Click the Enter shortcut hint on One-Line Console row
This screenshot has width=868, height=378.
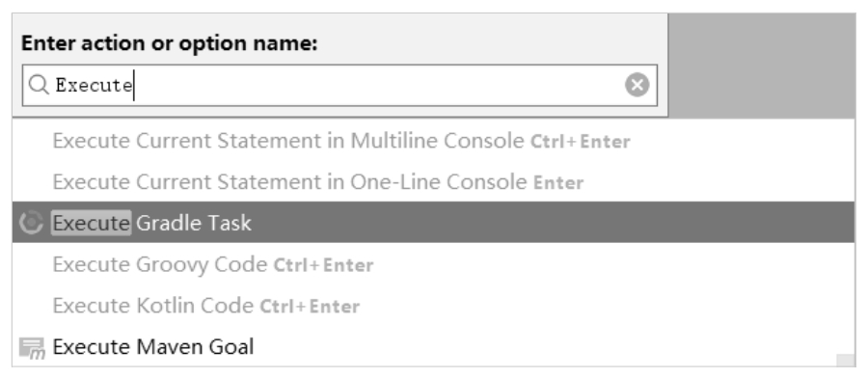(x=558, y=182)
